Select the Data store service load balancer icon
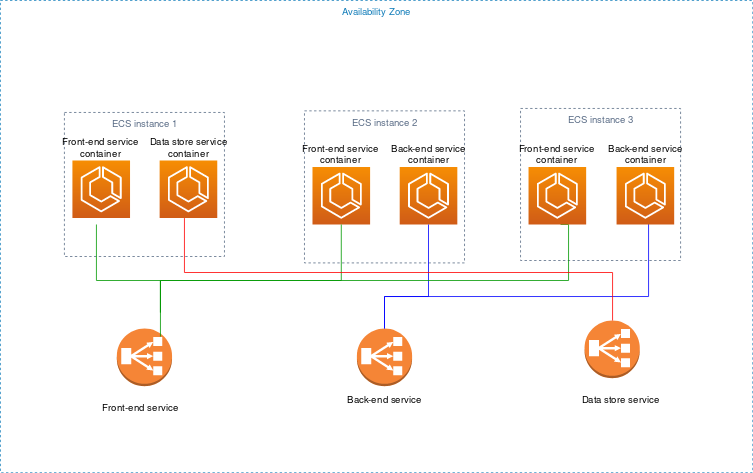Image resolution: width=753 pixels, height=473 pixels. point(612,349)
